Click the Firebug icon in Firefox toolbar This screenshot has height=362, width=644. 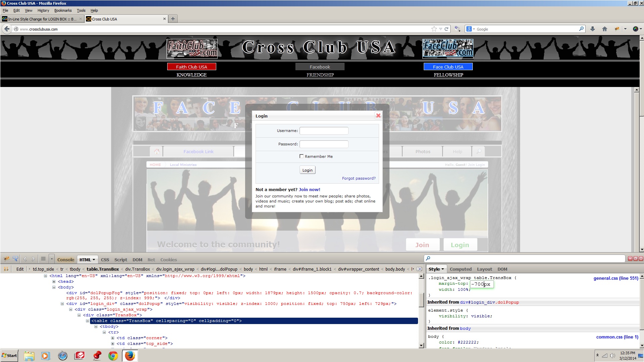[x=617, y=29]
